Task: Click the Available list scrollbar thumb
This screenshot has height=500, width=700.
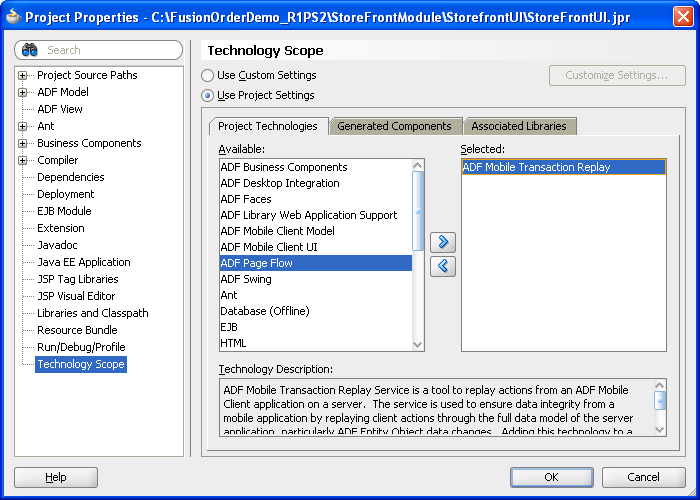Action: 417,211
